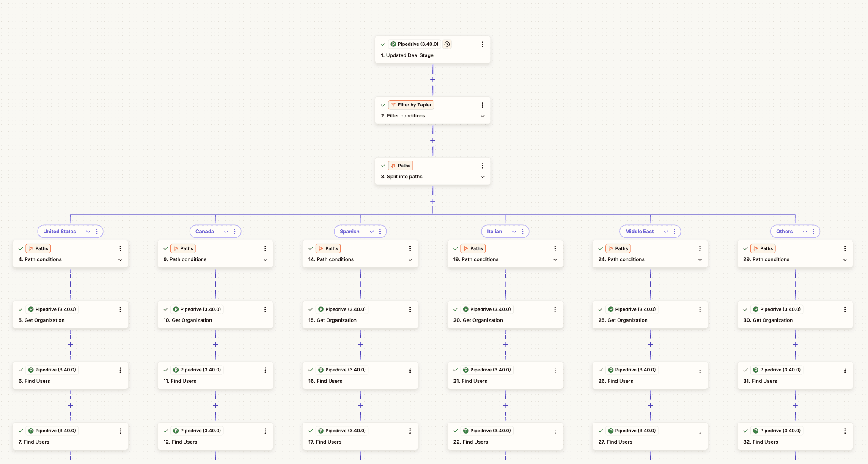868x464 pixels.
Task: Click the plus icon below Filter conditions
Action: pyautogui.click(x=432, y=140)
